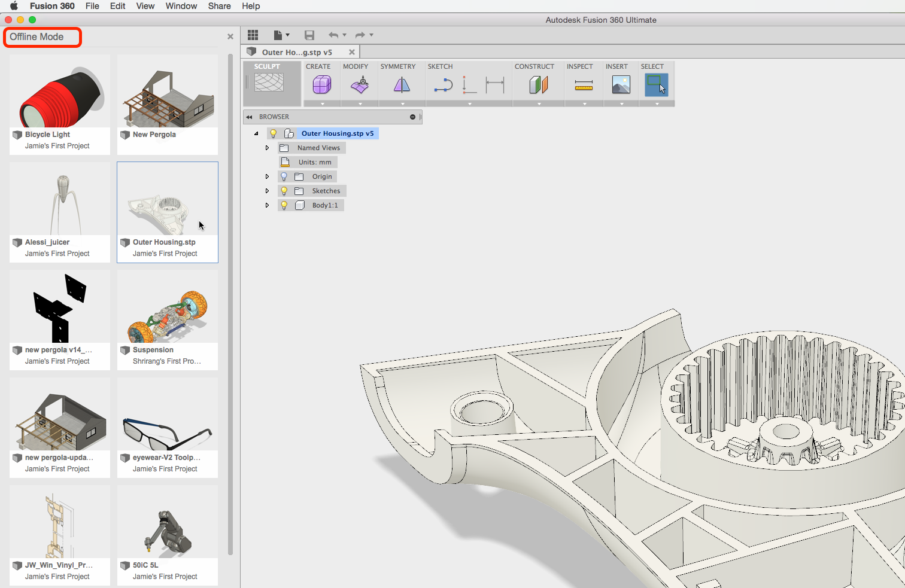Select the Units: mm browser entry
Image resolution: width=905 pixels, height=588 pixels.
tap(308, 162)
